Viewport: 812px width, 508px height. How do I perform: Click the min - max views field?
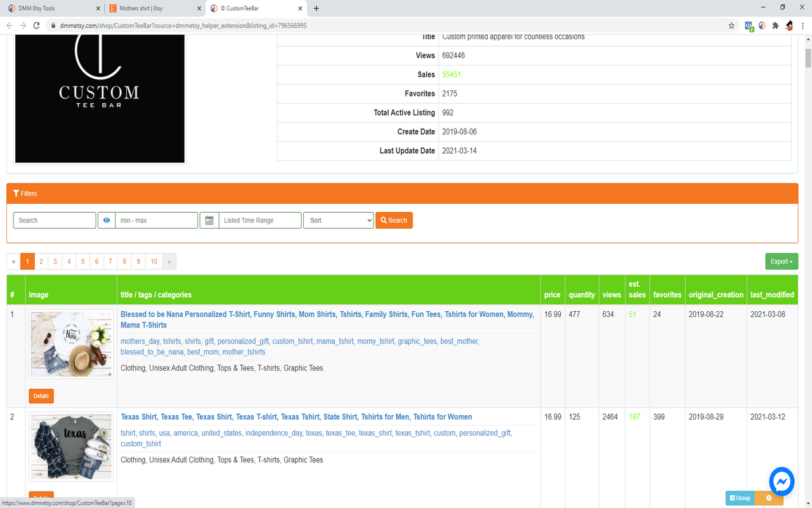click(156, 220)
